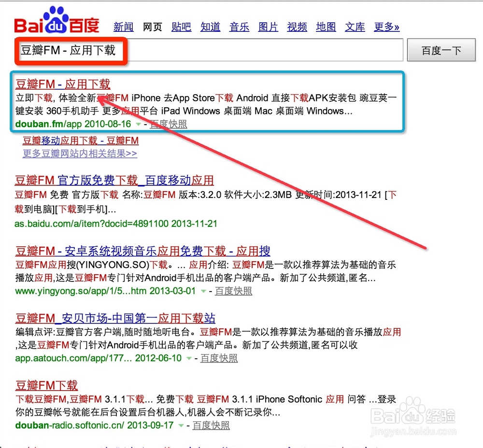Open sub-link 豆瓣移动应用下载 - 豆瓣FM
The height and width of the screenshot is (448, 483).
coord(80,140)
